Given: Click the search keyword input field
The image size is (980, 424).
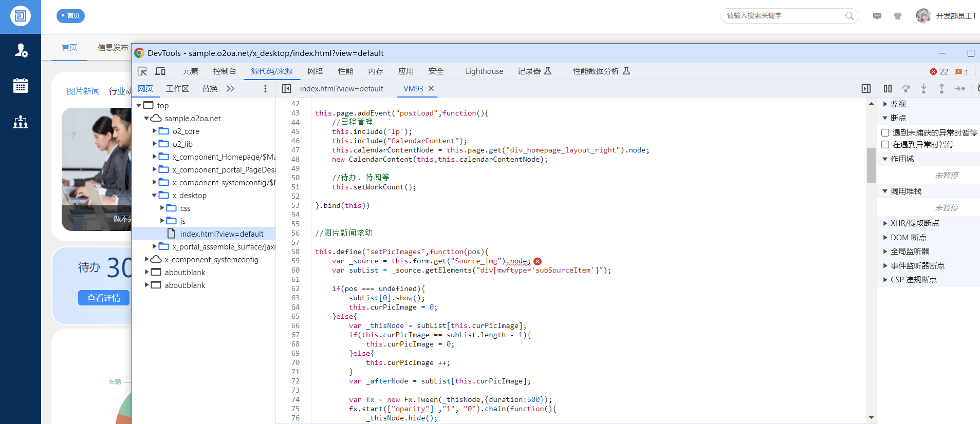Looking at the screenshot, I should (783, 16).
